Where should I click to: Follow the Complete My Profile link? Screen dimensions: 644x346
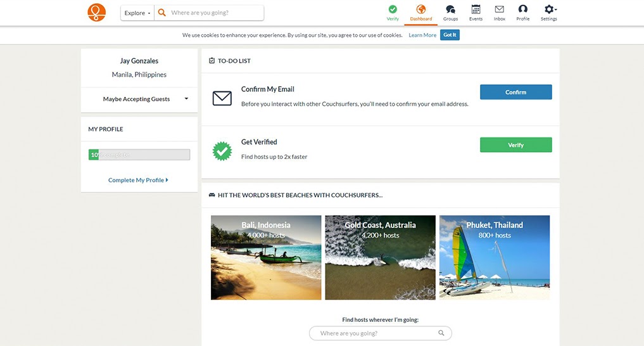[x=138, y=180]
